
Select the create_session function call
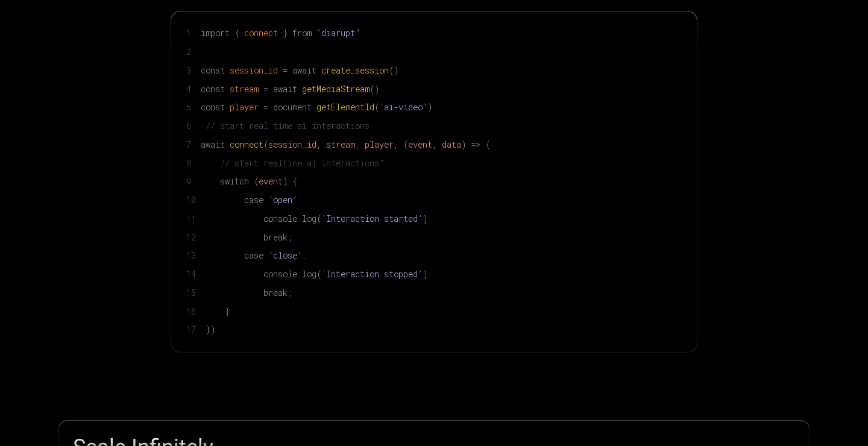[x=354, y=71]
